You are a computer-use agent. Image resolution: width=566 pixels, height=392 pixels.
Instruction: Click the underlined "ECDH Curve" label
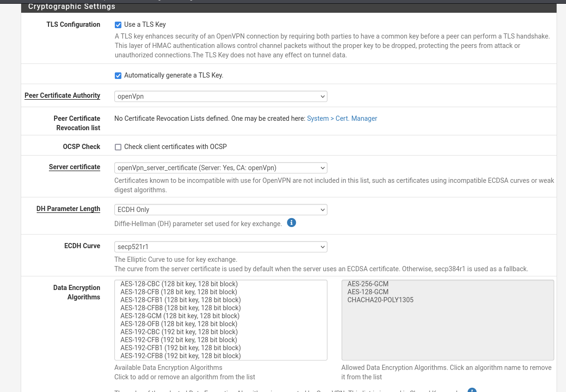[82, 246]
